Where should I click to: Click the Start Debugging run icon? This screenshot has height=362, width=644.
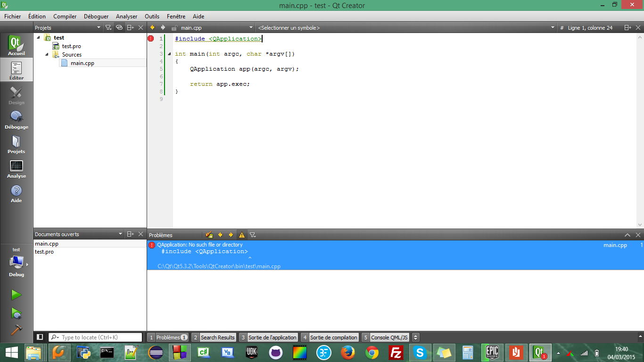tap(16, 313)
